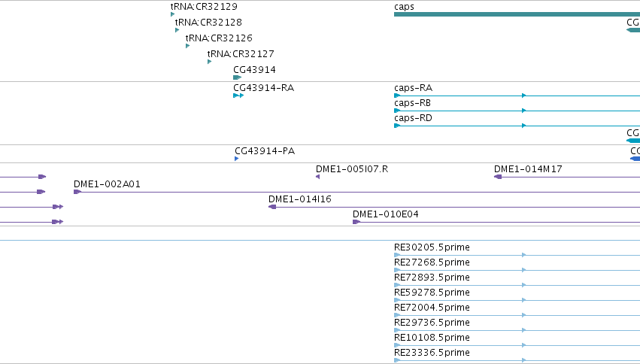Click the RE30205.5prime EST label
This screenshot has width=640, height=364.
coord(432,247)
